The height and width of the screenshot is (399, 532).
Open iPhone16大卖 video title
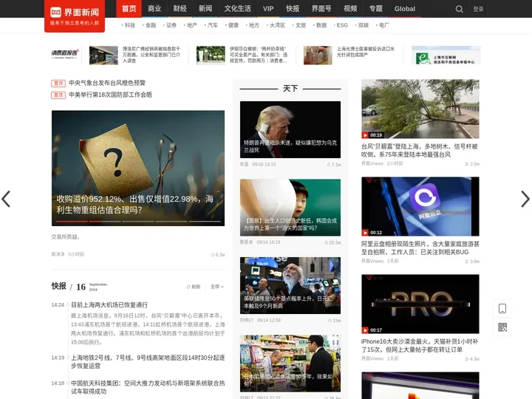tap(420, 345)
